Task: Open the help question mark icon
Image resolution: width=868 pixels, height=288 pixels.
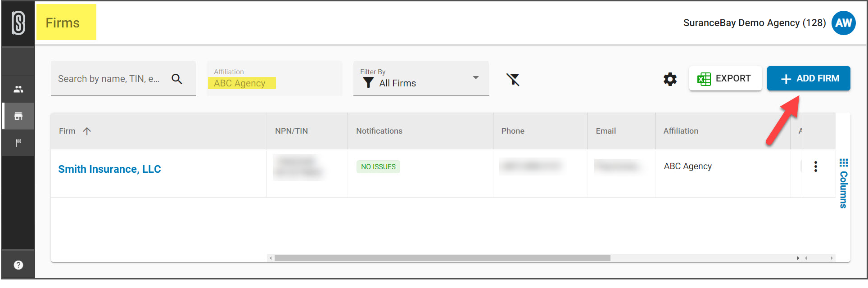Action: point(18,265)
